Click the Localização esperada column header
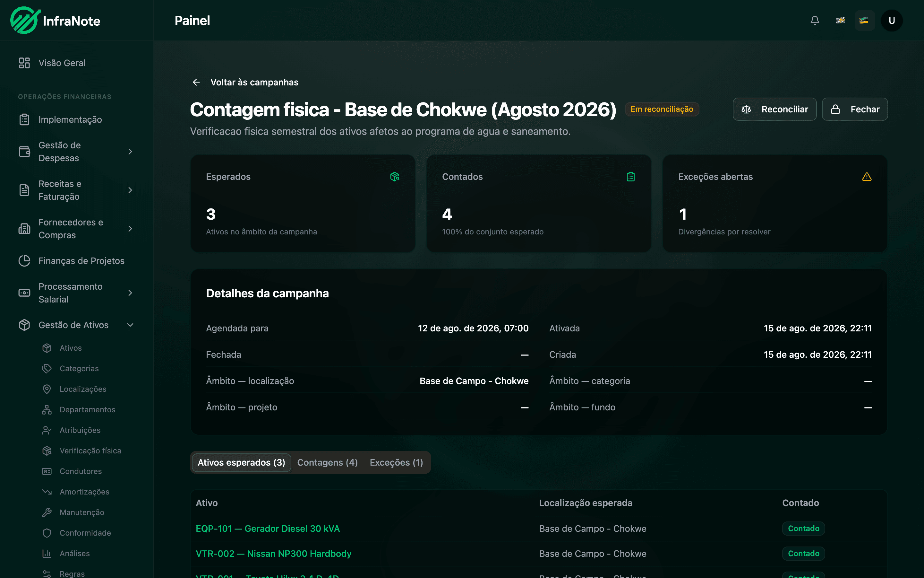This screenshot has width=924, height=578. 586,503
